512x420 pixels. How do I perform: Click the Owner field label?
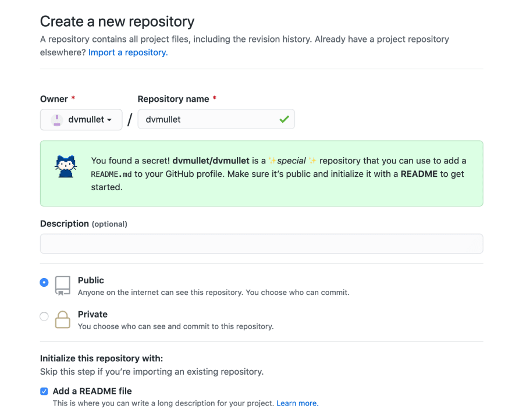54,99
